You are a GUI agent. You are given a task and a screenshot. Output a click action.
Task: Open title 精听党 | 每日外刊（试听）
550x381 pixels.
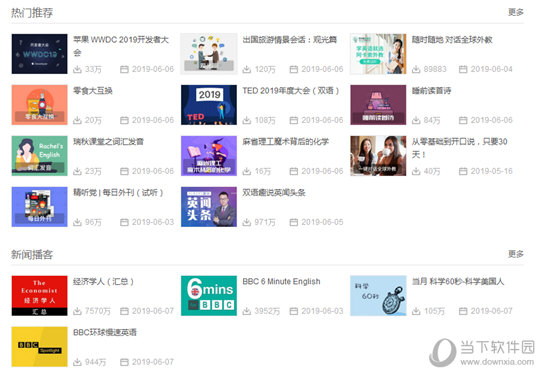[118, 192]
